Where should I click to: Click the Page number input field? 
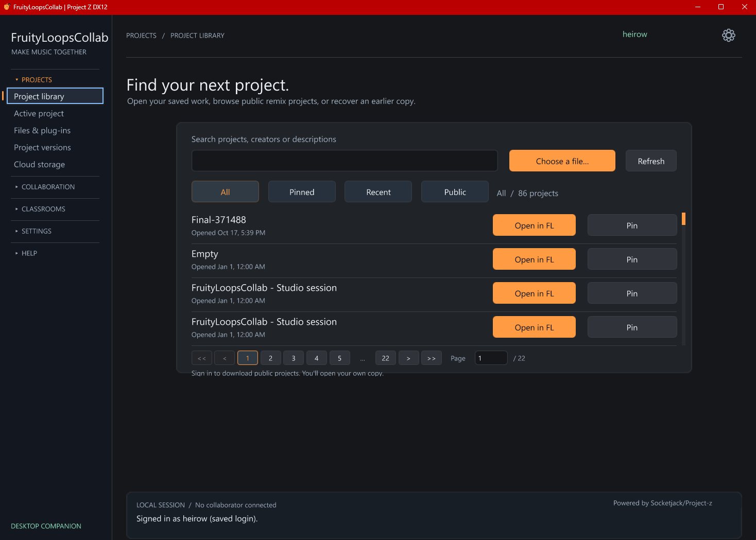tap(491, 358)
